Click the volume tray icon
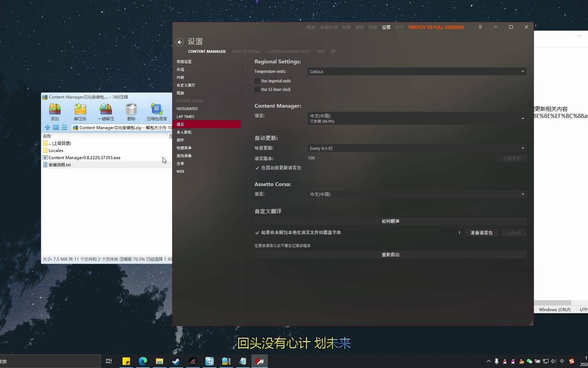 point(554,361)
